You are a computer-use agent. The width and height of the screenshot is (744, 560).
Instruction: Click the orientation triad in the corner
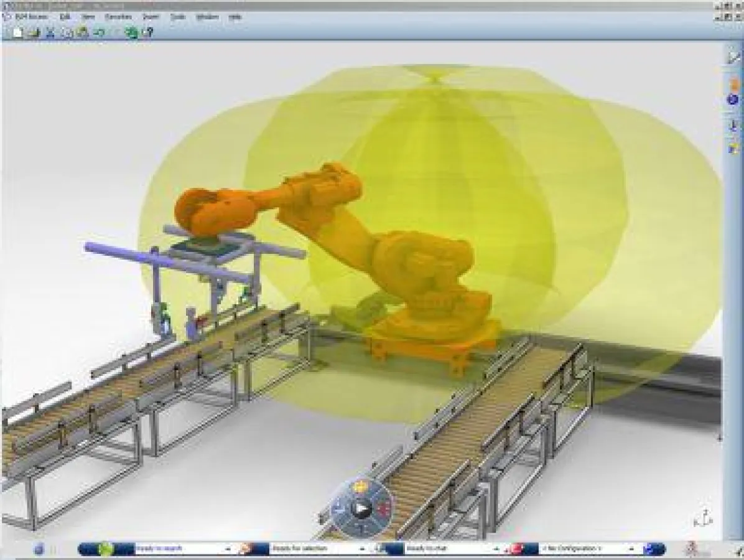point(703,516)
